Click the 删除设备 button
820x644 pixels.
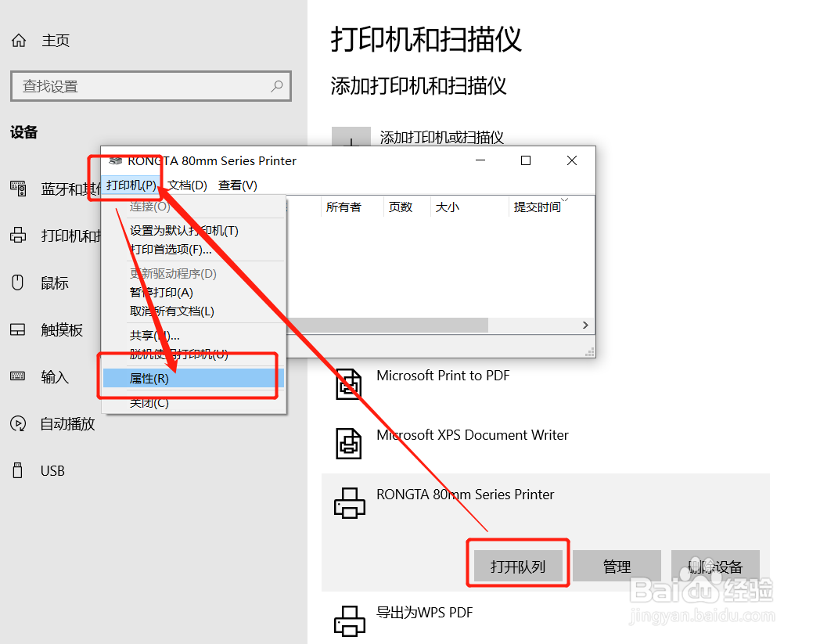tap(715, 566)
